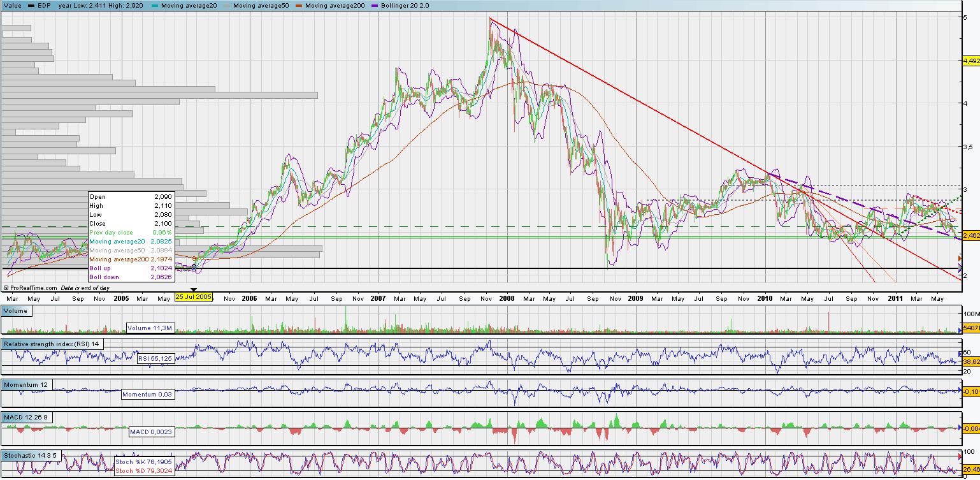Click the 26,46 Stochastic value tag

coord(971,470)
